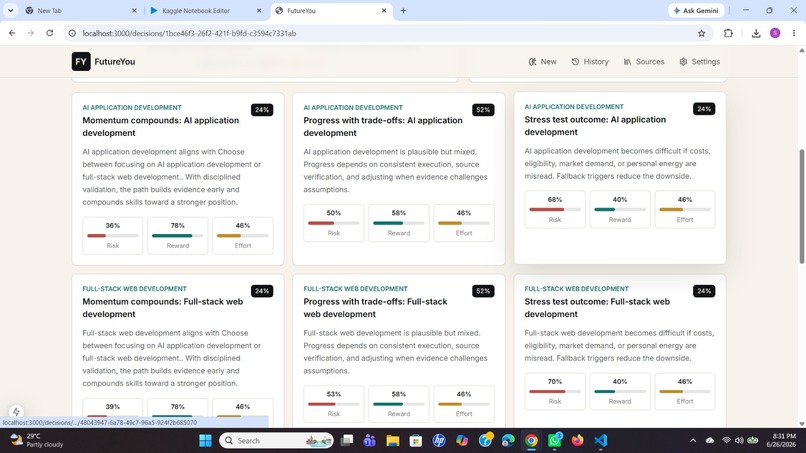Screen dimensions: 806x453
Task: Click the page vertical scrollbar
Action: pos(801,206)
